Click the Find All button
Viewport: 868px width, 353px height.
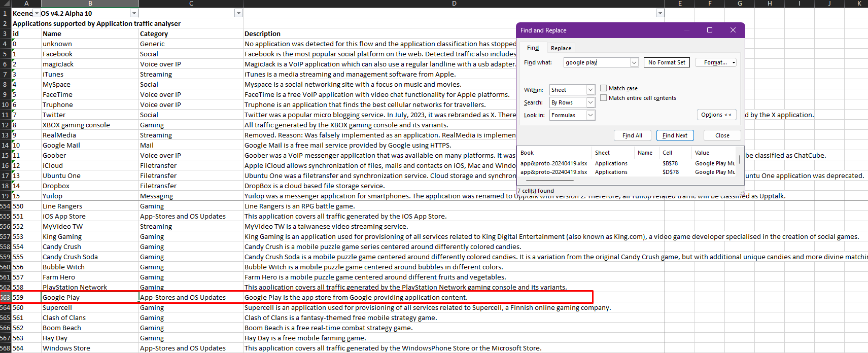632,135
